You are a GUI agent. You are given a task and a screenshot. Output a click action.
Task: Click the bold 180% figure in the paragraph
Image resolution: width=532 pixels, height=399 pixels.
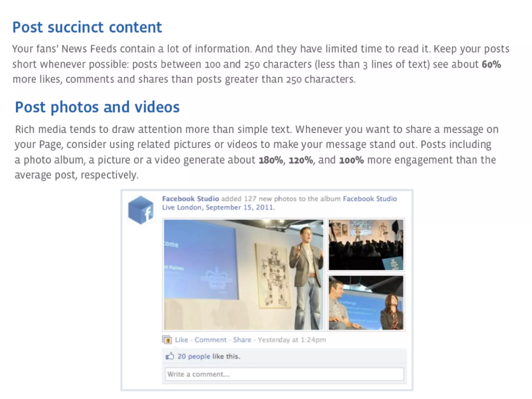tap(271, 160)
